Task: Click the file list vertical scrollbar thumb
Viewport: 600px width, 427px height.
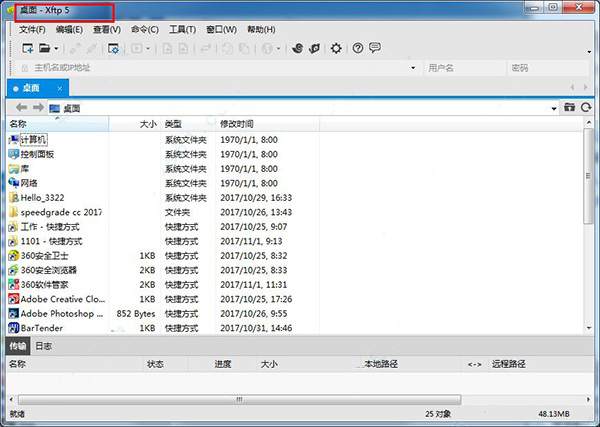Action: tap(589, 176)
